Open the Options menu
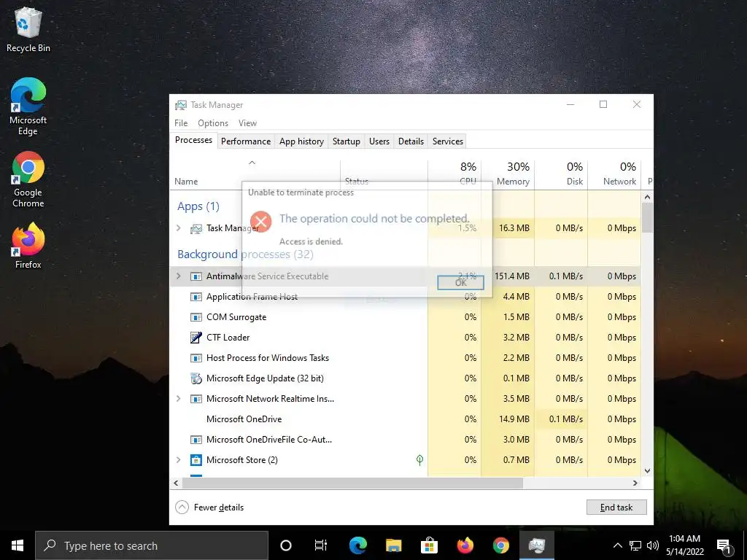This screenshot has height=560, width=747. click(213, 122)
